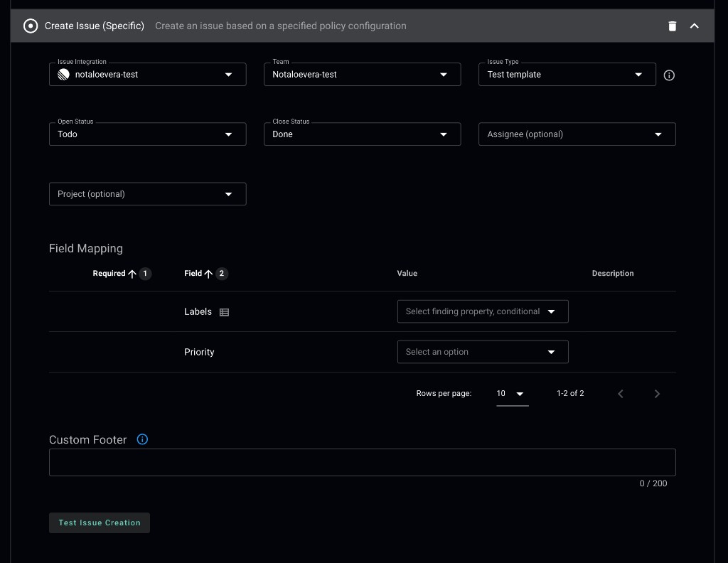The width and height of the screenshot is (728, 563).
Task: Click the notaloevera-test integration logo icon
Action: 63,74
